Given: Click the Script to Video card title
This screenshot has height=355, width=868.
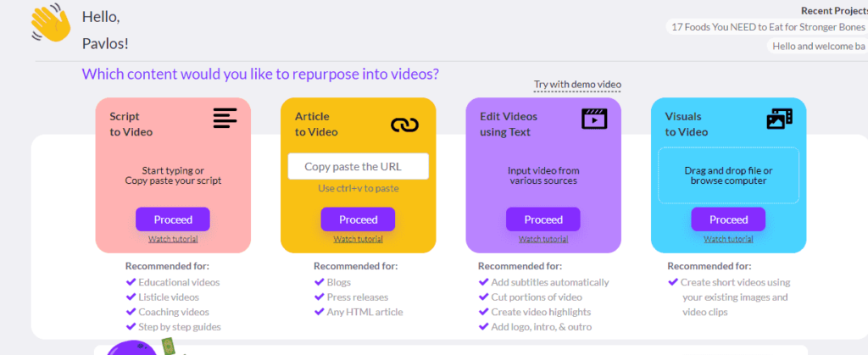Looking at the screenshot, I should [x=131, y=124].
